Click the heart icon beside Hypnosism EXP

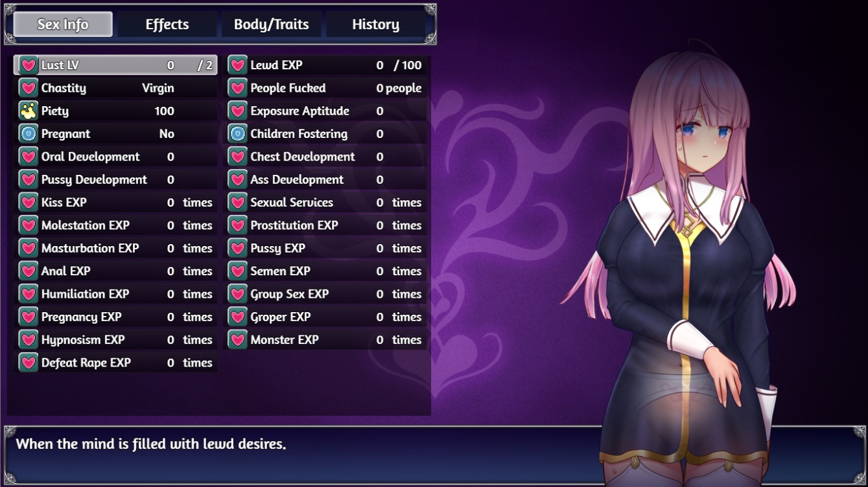click(28, 340)
